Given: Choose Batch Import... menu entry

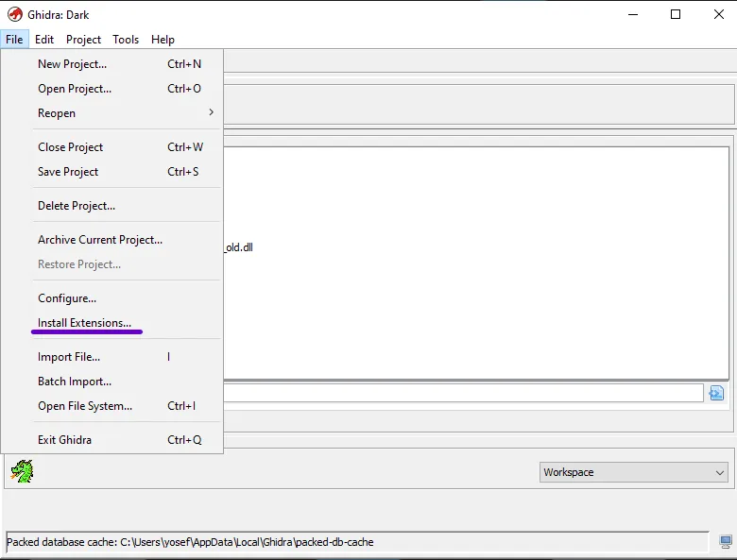Looking at the screenshot, I should coord(111,382).
